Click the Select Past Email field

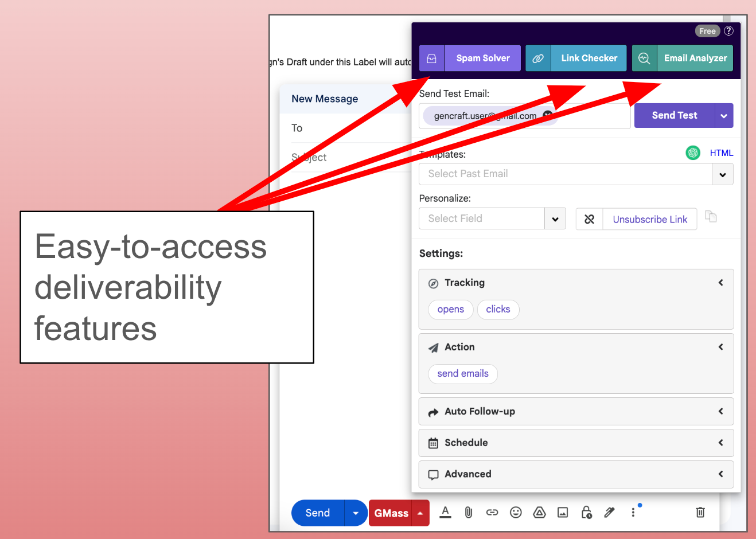(566, 174)
